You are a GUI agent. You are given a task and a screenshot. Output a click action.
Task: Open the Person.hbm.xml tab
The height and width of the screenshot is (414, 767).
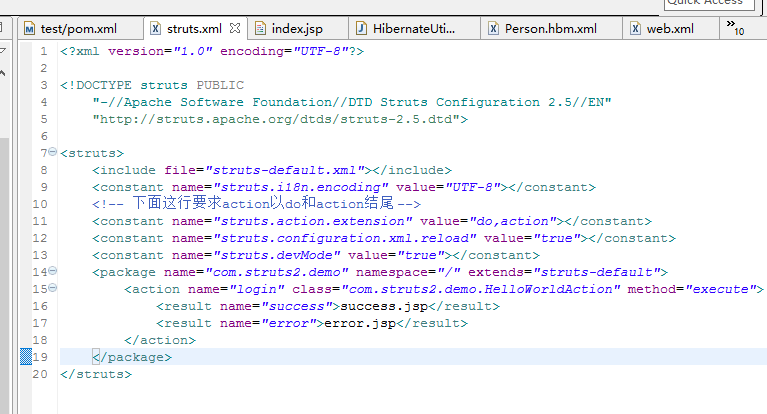(x=550, y=29)
